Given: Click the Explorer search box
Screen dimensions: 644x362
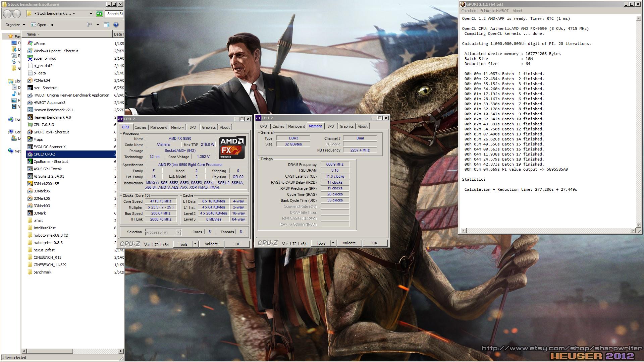Looking at the screenshot, I should [114, 14].
